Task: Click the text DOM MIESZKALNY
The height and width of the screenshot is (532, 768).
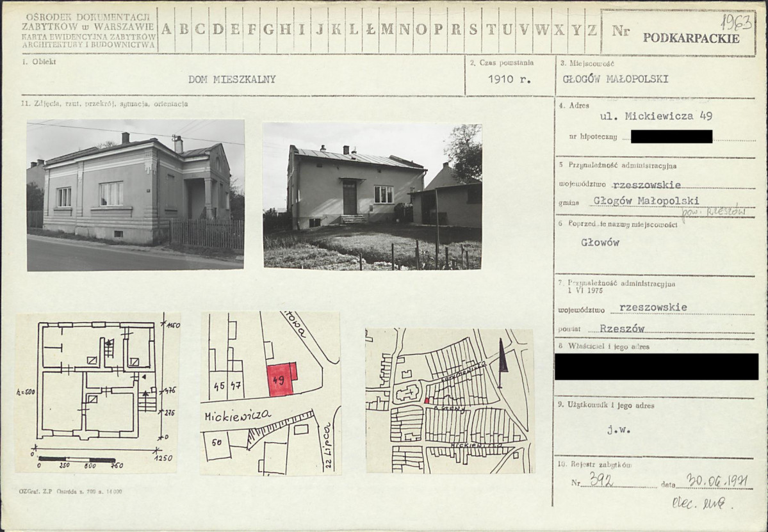Action: coord(232,79)
